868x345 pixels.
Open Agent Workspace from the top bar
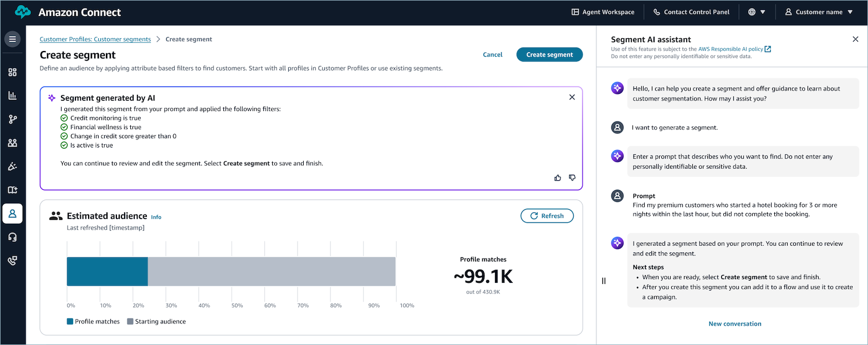(x=603, y=12)
